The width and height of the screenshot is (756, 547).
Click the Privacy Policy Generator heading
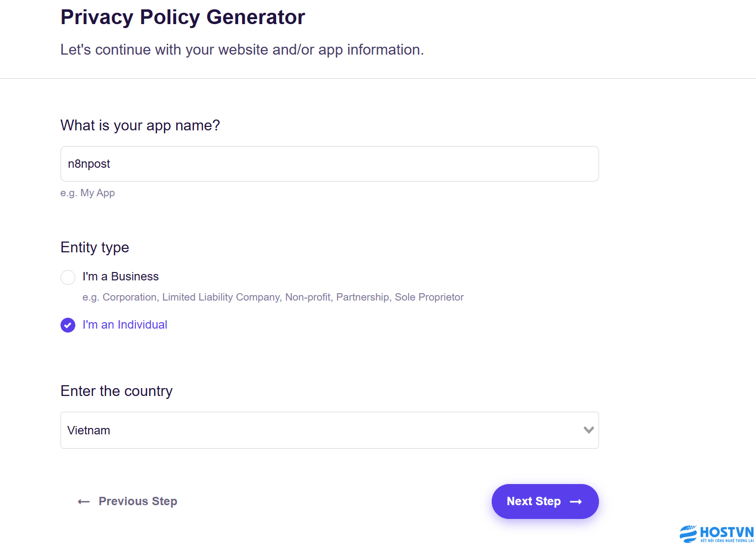pos(183,17)
